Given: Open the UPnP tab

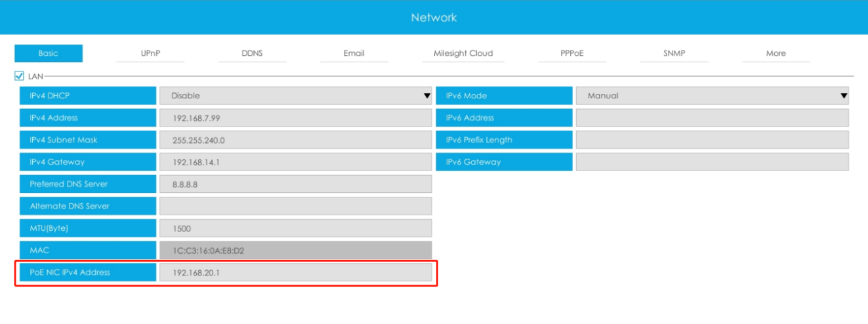Looking at the screenshot, I should coord(150,53).
